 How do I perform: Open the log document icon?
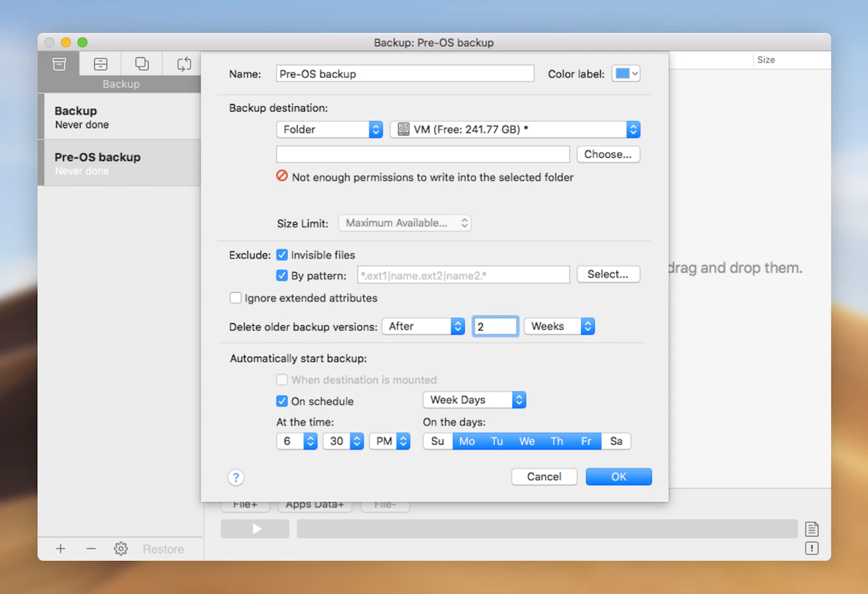pos(812,529)
